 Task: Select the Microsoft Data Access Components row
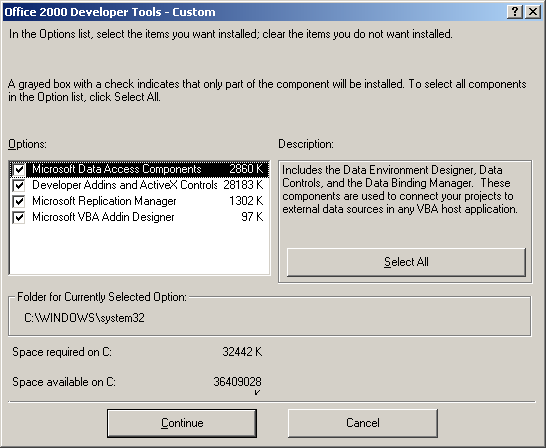139,169
